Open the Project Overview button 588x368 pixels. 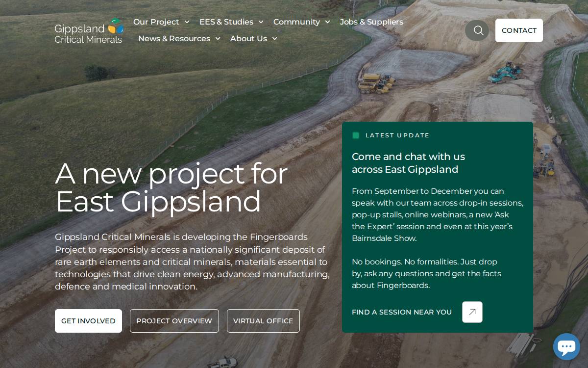point(174,321)
